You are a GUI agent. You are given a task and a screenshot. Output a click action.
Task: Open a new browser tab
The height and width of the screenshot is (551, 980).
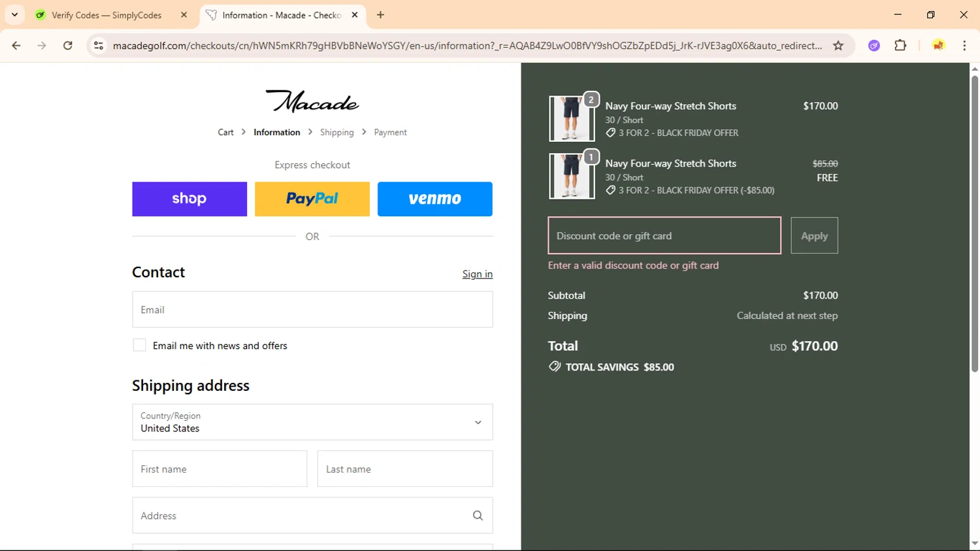tap(381, 14)
